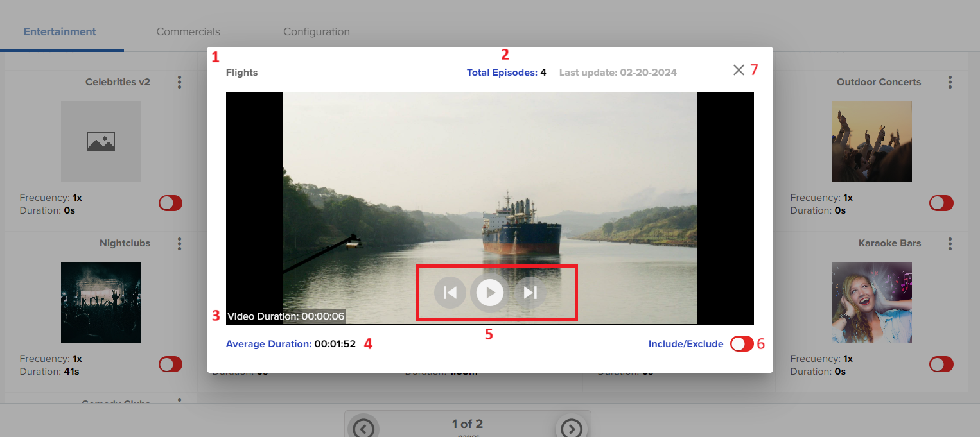The width and height of the screenshot is (980, 437).
Task: Click the Karaoke Bars card title
Action: 889,243
